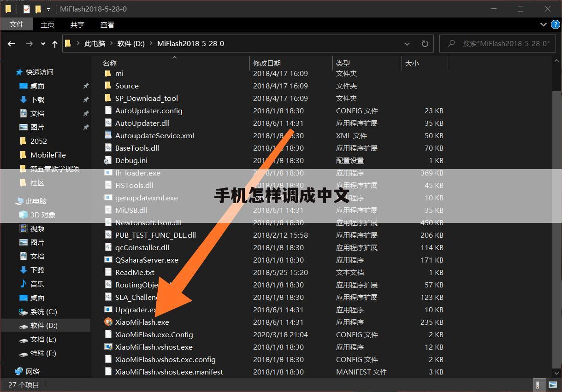Select AutoUpdater.dll file icon
This screenshot has width=562, height=392.
[108, 123]
